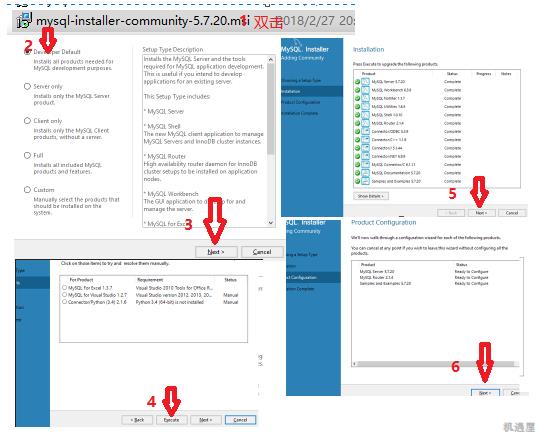Select the Full setup type radio button
This screenshot has width=535, height=434.
[x=27, y=155]
